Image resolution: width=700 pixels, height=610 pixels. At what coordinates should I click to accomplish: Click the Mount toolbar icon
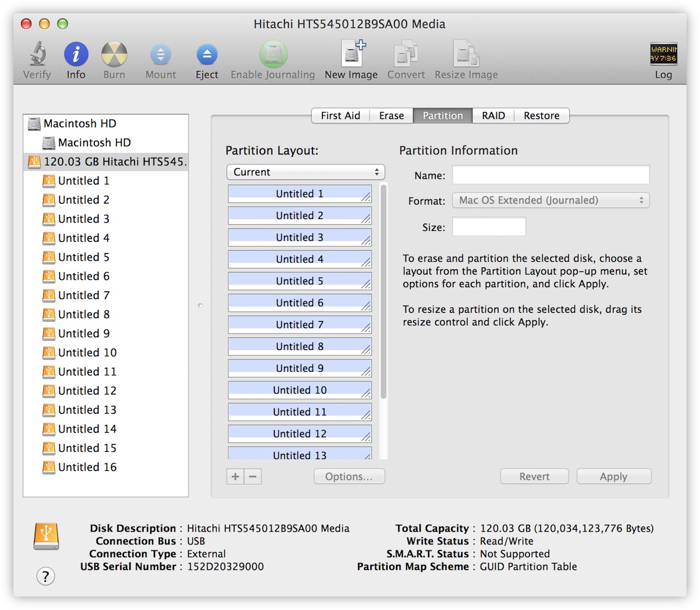(160, 54)
